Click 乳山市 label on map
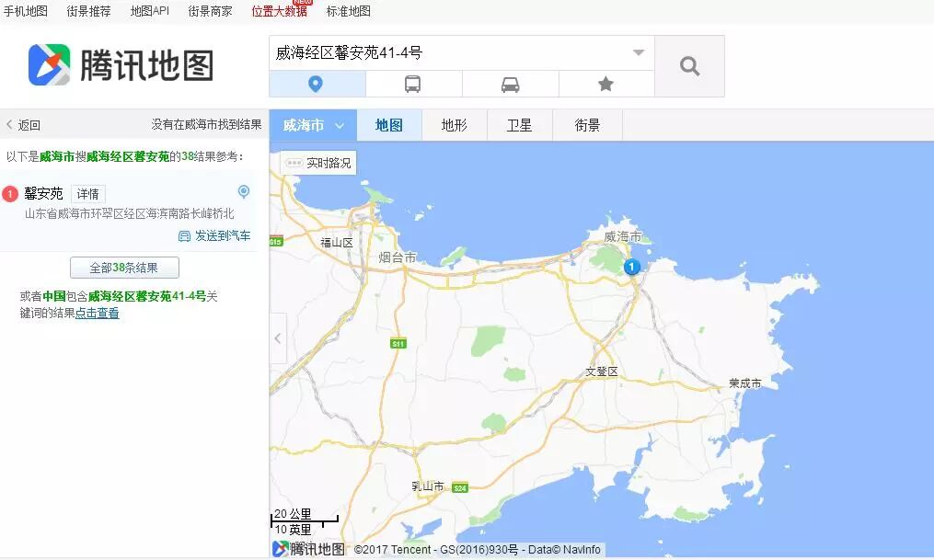934x560 pixels. coord(428,486)
